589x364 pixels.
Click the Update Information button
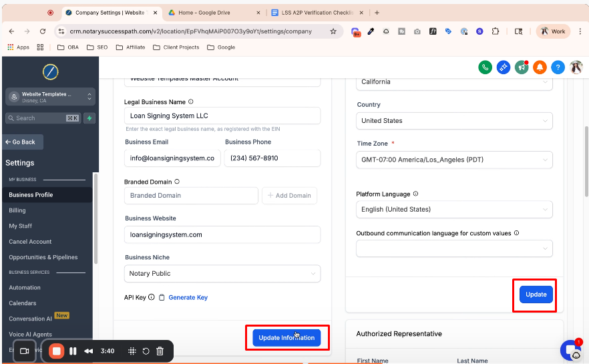pos(286,337)
